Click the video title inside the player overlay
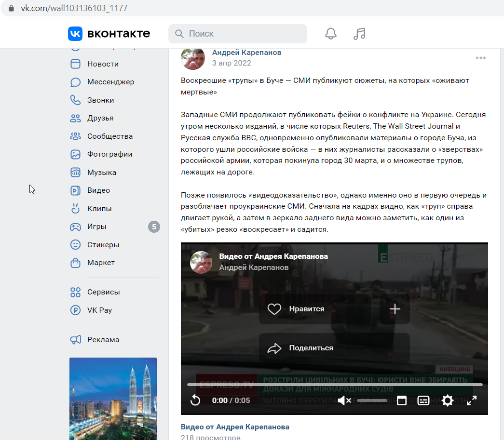504x440 pixels. [x=273, y=256]
